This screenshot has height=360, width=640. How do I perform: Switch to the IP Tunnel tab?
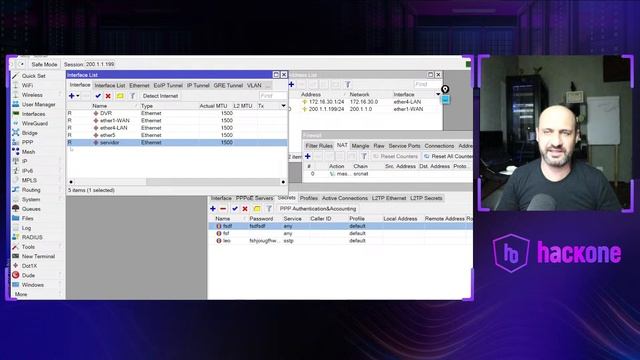(198, 85)
